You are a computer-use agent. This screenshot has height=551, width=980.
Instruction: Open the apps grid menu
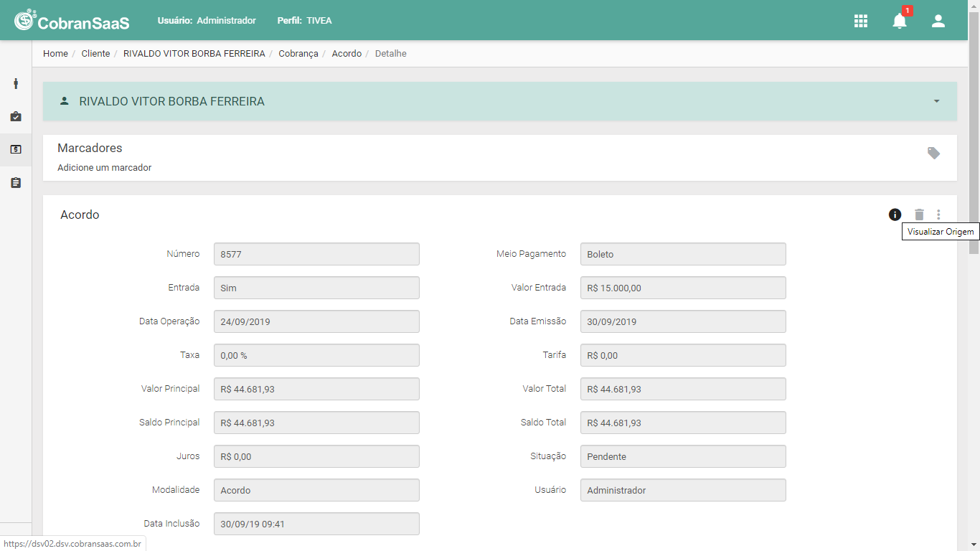(861, 21)
